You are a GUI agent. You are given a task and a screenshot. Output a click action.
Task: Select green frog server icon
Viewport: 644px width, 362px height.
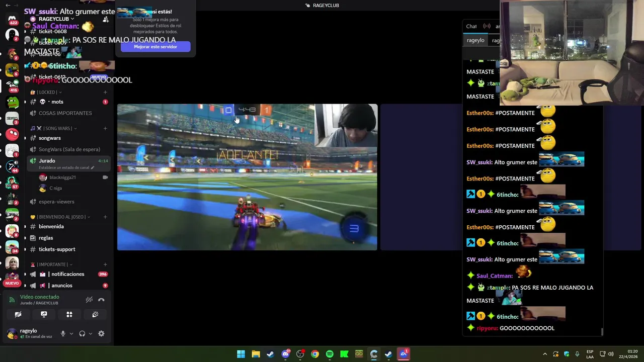click(12, 102)
